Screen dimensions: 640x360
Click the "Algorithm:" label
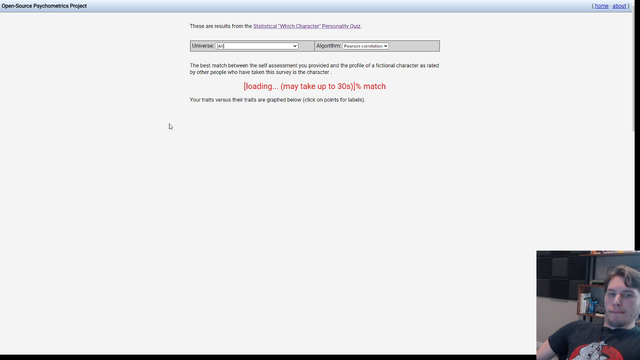coord(329,46)
